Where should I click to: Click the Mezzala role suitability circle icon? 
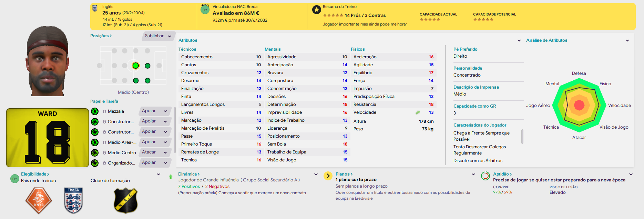95,111
